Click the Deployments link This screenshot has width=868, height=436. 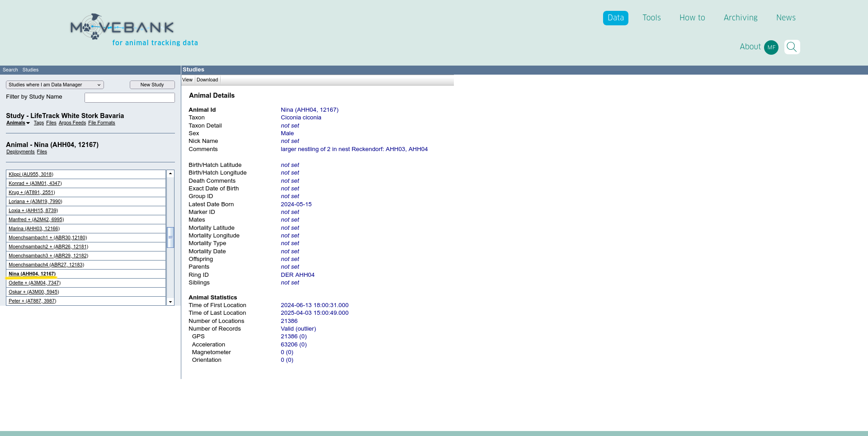(x=20, y=152)
